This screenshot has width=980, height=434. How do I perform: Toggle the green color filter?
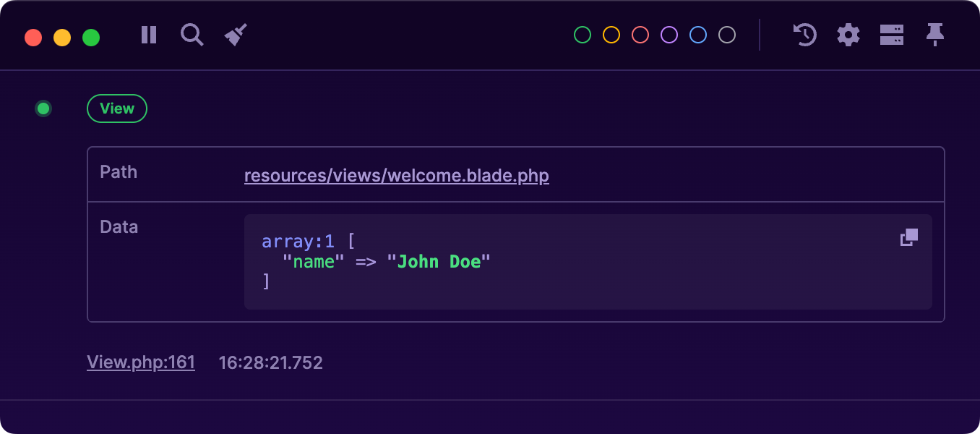[x=582, y=34]
